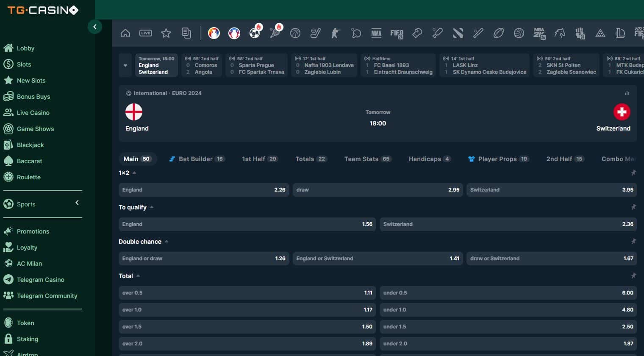Select the Counter-Strike shooter icon
644x356 pixels.
(x=336, y=33)
